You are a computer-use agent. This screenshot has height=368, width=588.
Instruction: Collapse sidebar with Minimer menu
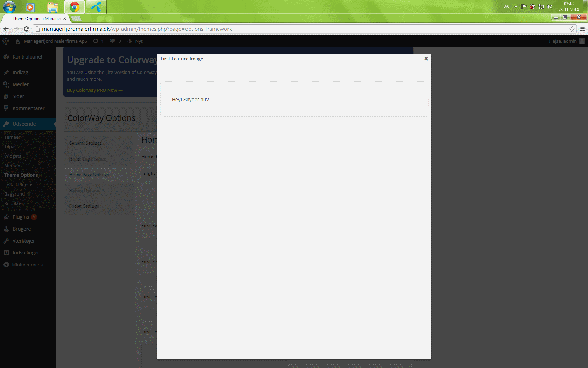point(27,265)
